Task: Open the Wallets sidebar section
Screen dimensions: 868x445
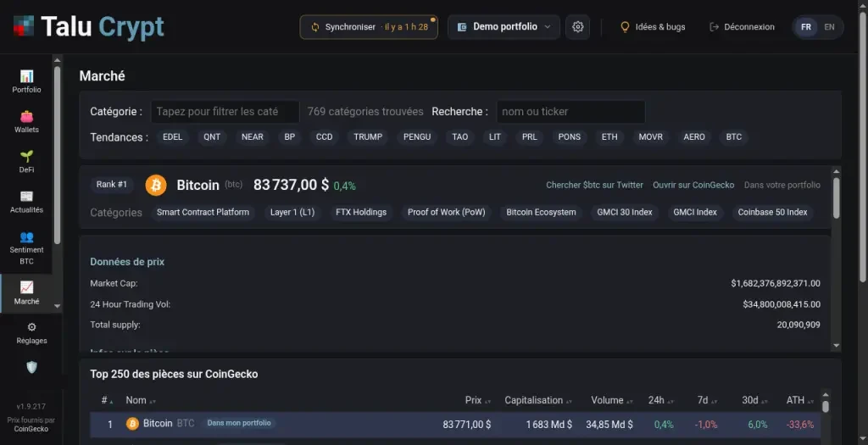Action: (26, 122)
